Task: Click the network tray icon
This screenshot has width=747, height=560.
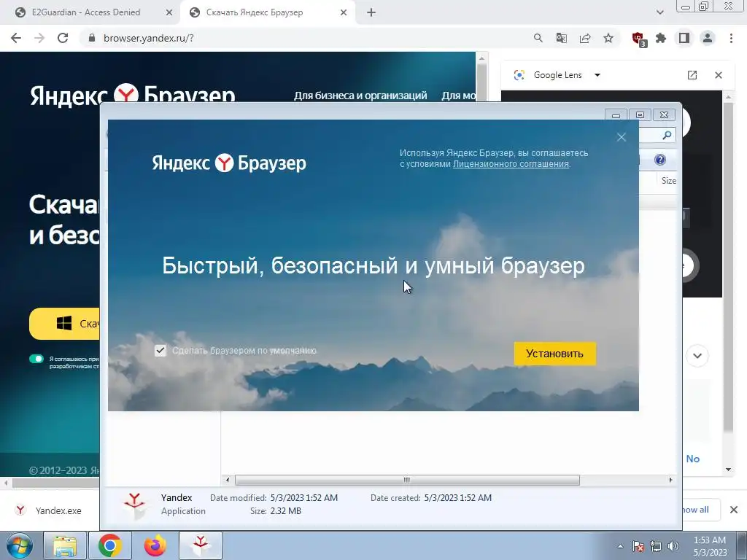Action: coord(656,546)
